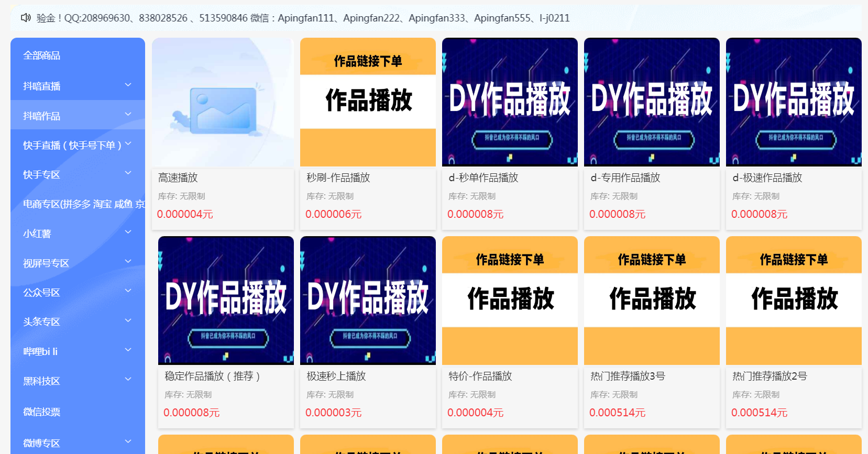Open the 微信投票 sidebar item
868x454 pixels.
pyautogui.click(x=42, y=412)
